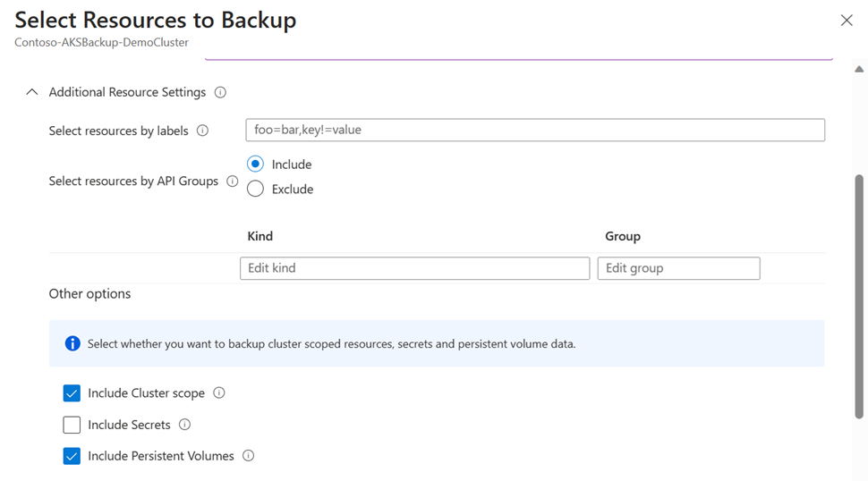868x481 pixels.
Task: Click the scrollbar up arrow
Action: coord(859,69)
